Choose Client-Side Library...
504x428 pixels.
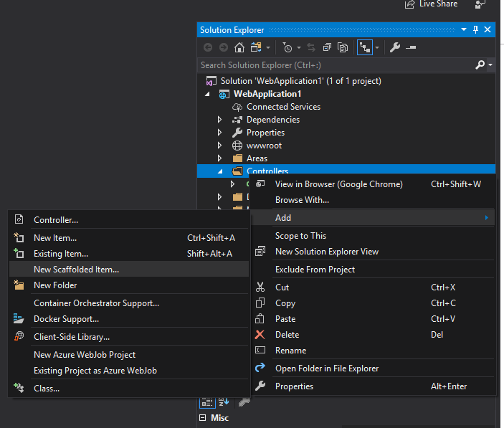pyautogui.click(x=129, y=337)
